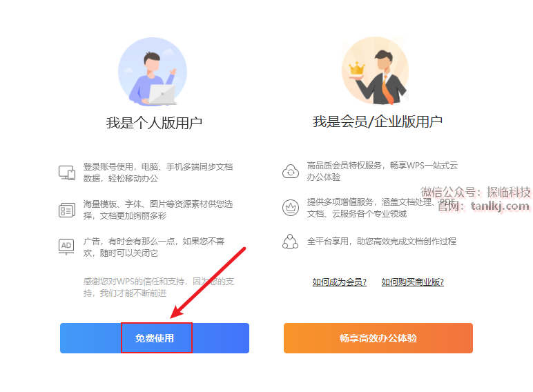The image size is (533, 392).
Task: Click the 免费使用 free-use button
Action: click(x=155, y=338)
